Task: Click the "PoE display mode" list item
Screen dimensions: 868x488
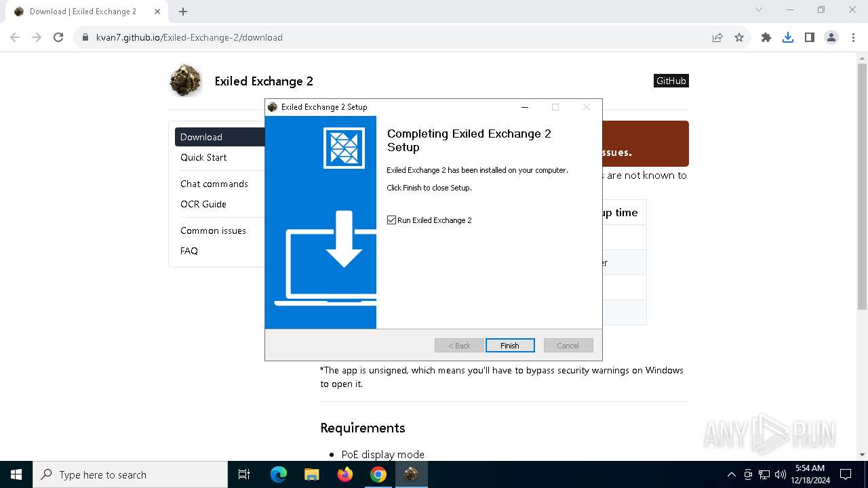Action: pos(383,454)
